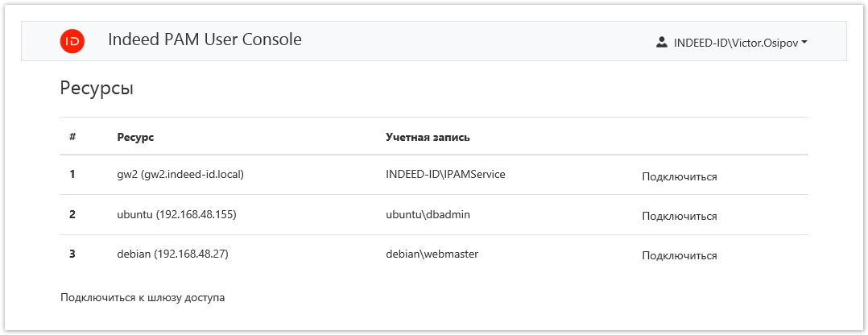Screen dimensions: 868x335
Task: Click row number 2 in the table
Action: coord(72,215)
